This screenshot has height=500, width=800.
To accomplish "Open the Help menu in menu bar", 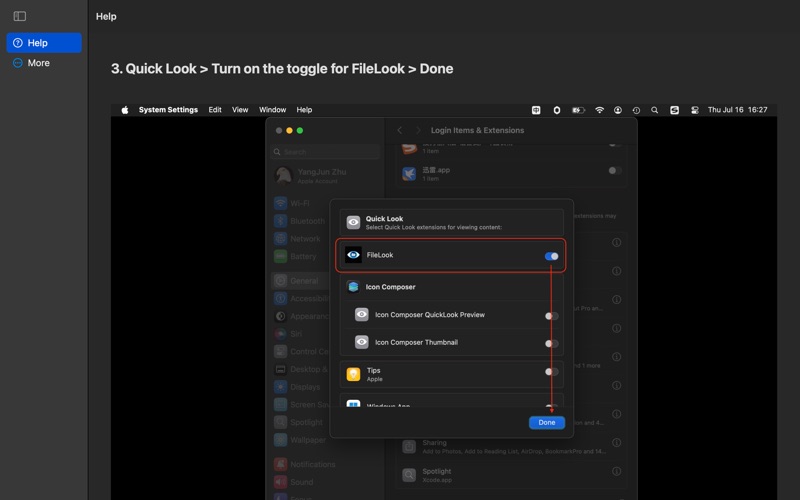I will coord(304,110).
